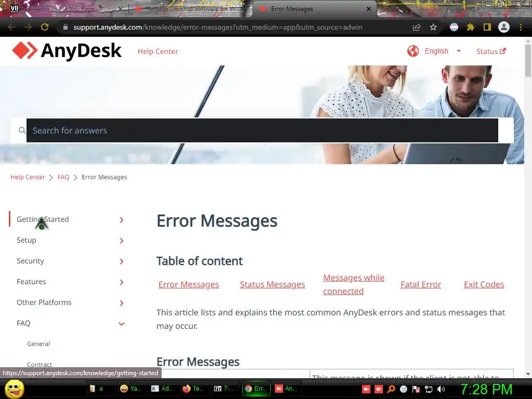
Task: Click the smiley start button
Action: point(14,389)
